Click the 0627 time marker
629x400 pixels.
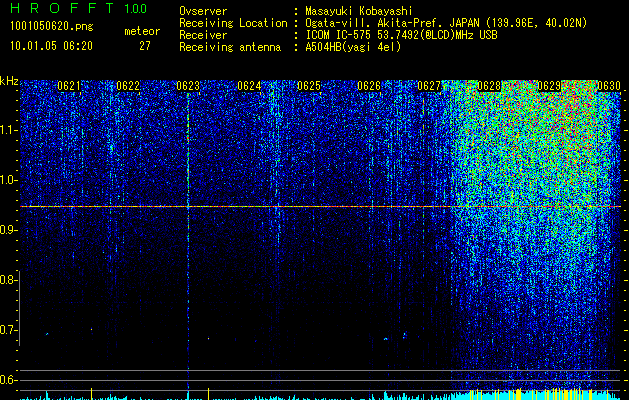[429, 86]
